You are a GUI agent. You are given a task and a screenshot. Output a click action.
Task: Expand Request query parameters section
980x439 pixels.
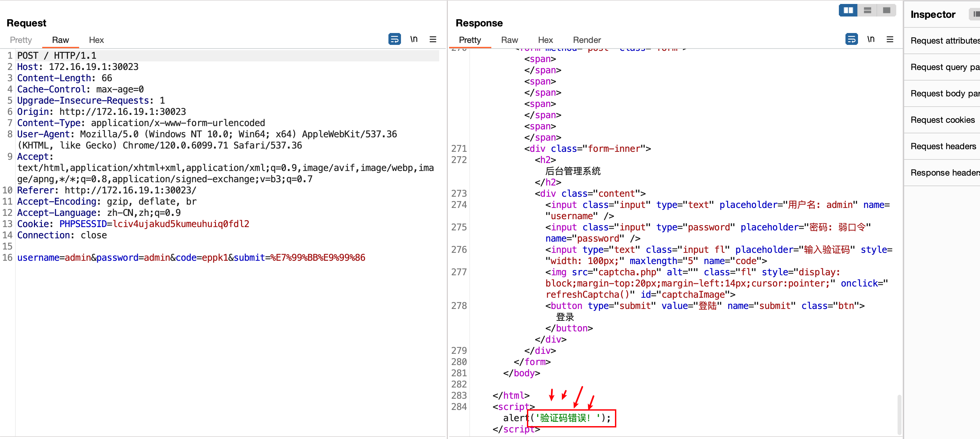[942, 67]
